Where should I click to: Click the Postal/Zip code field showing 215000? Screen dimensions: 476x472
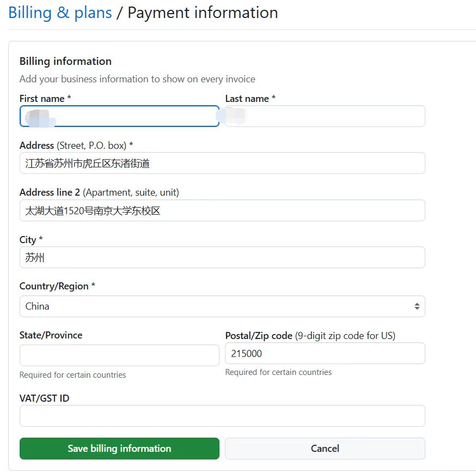point(325,353)
